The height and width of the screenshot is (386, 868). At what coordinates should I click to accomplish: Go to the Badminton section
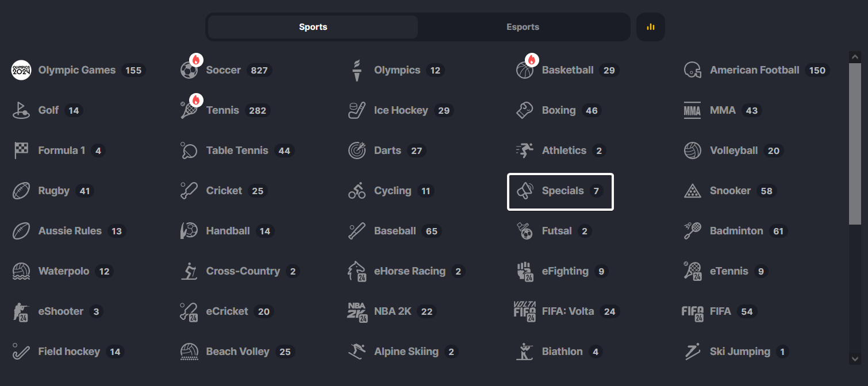[736, 231]
